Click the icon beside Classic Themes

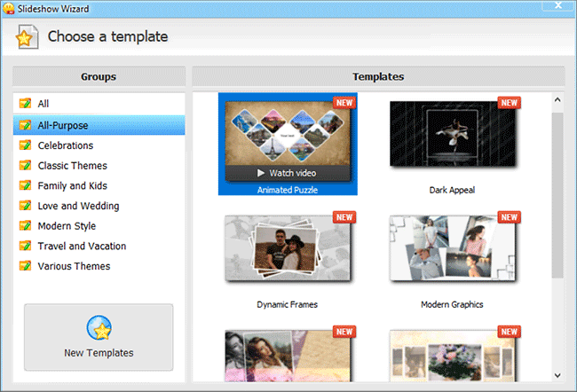[26, 166]
